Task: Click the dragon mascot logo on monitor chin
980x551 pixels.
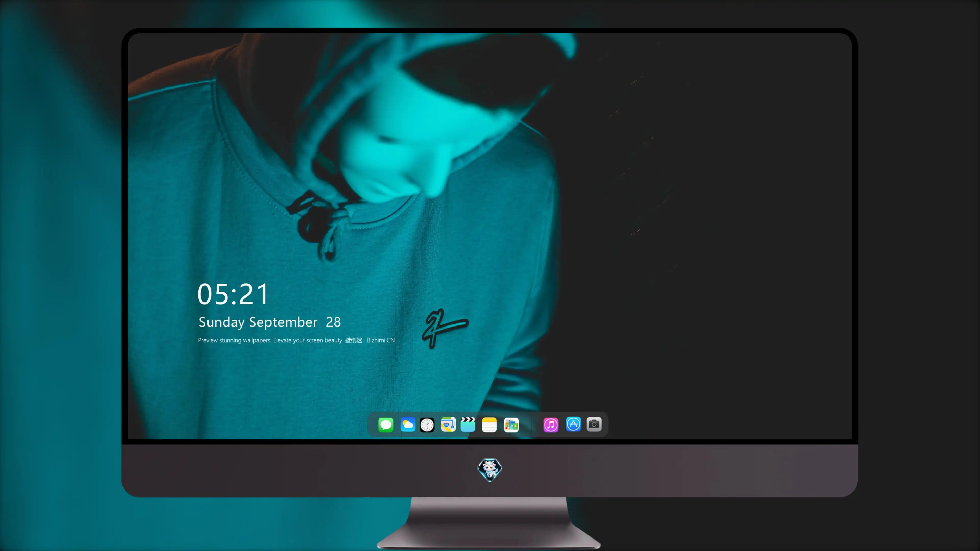Action: coord(490,470)
